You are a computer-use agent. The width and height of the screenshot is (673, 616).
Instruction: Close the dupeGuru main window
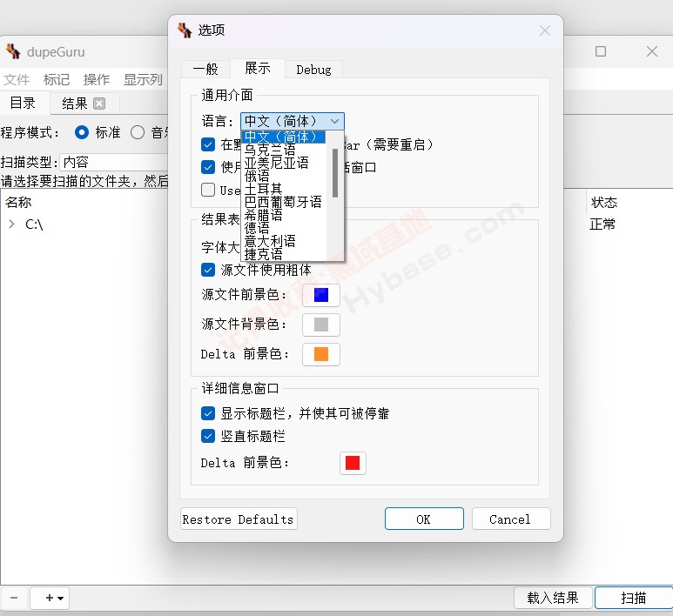(x=651, y=51)
